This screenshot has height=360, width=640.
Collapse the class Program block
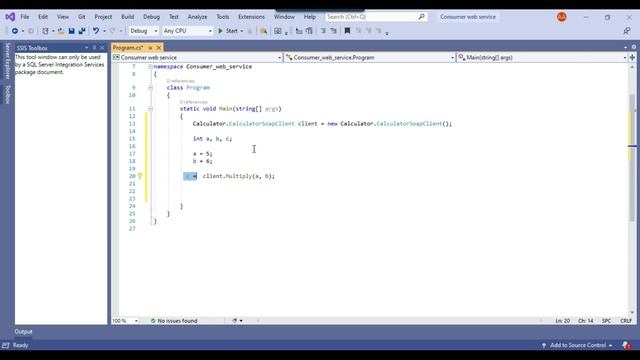[150, 88]
